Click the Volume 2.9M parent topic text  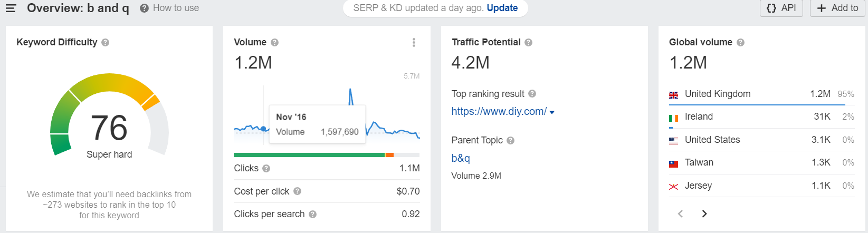(x=476, y=176)
